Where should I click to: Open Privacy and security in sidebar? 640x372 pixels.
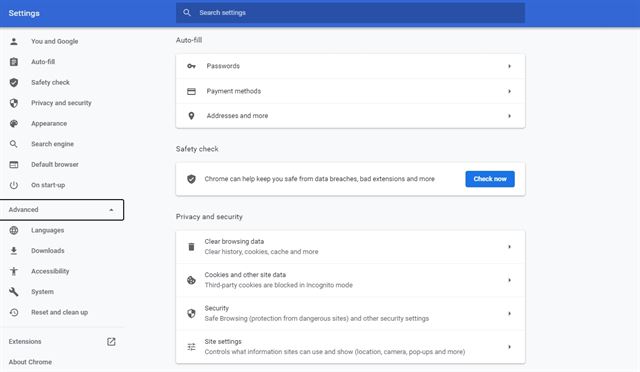tap(61, 103)
